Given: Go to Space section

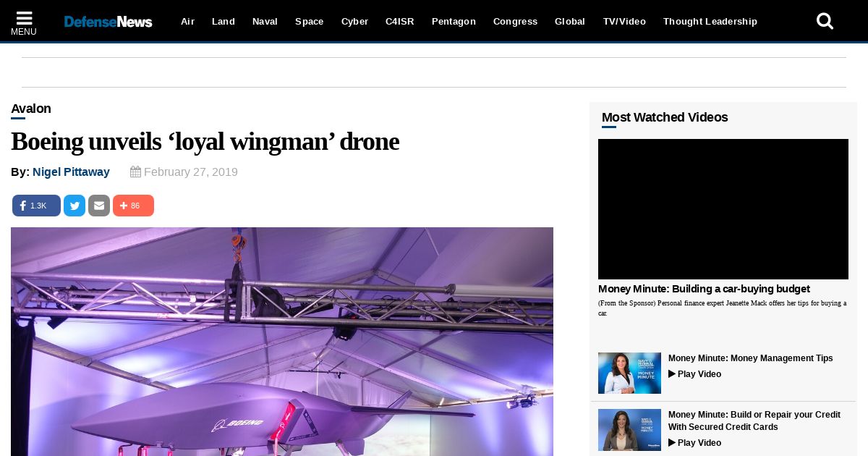Looking at the screenshot, I should click(310, 22).
